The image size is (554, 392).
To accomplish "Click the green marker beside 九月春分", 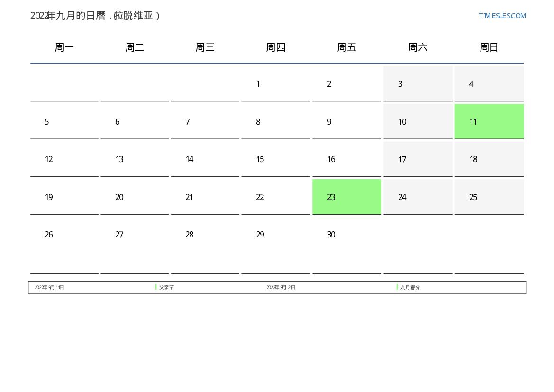I will (397, 287).
